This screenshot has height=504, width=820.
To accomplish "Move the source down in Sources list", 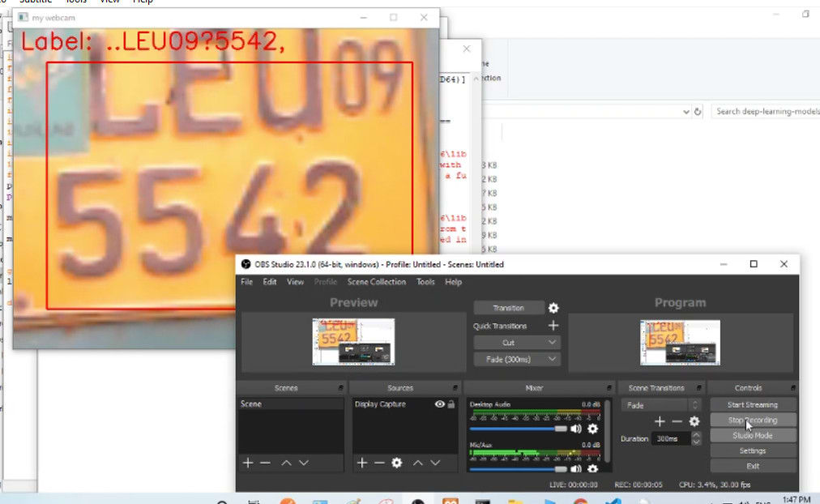I will tap(435, 463).
